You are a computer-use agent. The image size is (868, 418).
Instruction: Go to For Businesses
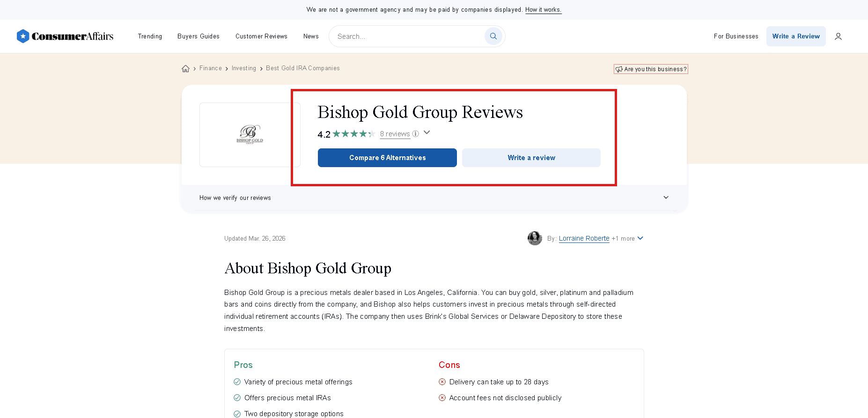click(736, 36)
